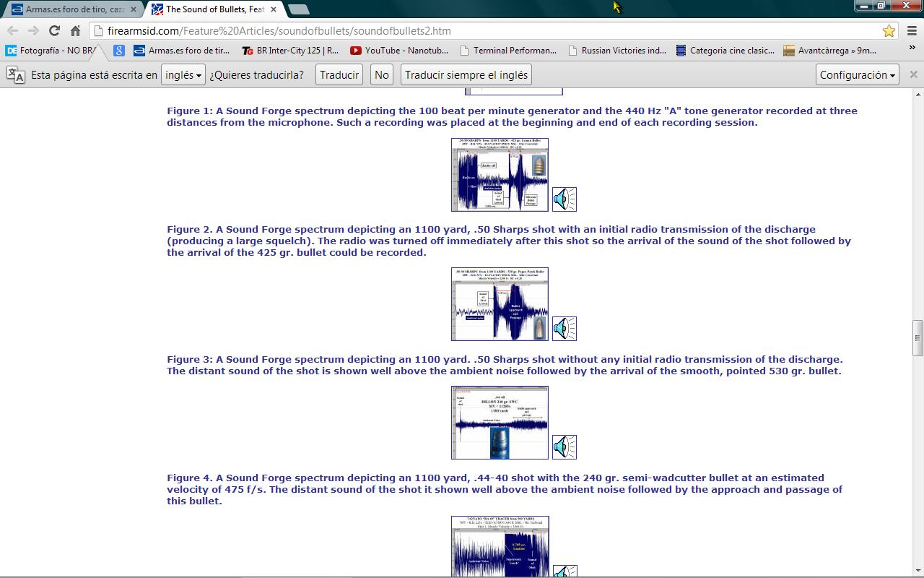Image resolution: width=924 pixels, height=578 pixels.
Task: Navigate back to the previous page
Action: 13,30
